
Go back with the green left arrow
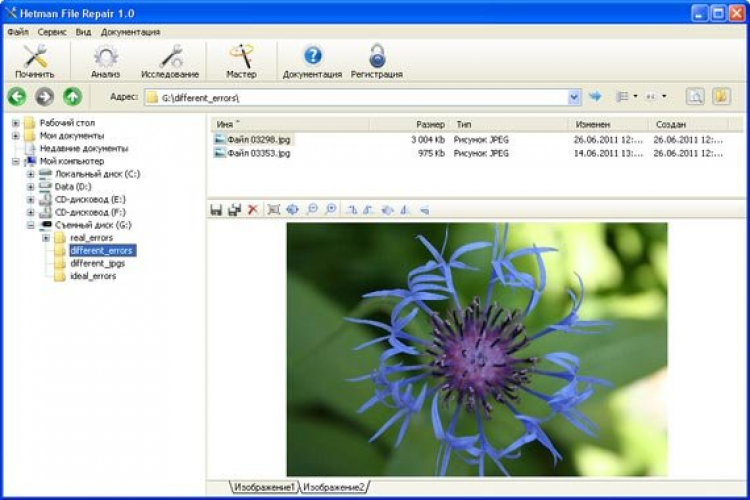(17, 97)
